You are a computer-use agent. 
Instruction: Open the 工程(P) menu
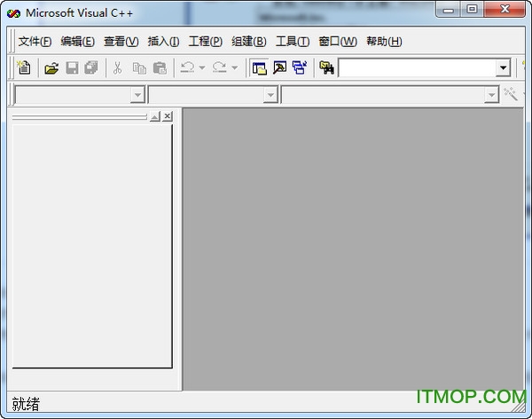click(206, 42)
